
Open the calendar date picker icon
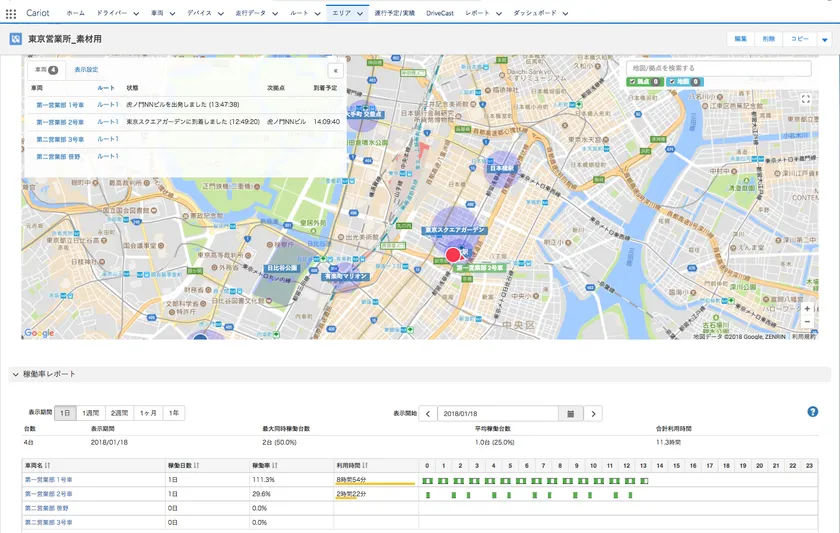pos(571,414)
